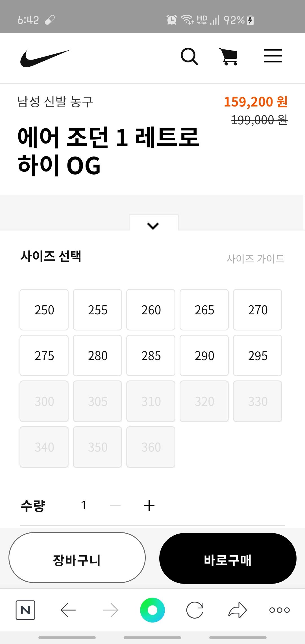This screenshot has width=305, height=644.
Task: Open the shopping cart icon
Action: click(229, 56)
